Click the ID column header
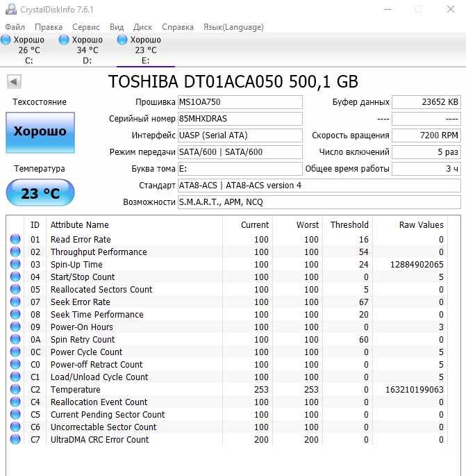Image resolution: width=466 pixels, height=476 pixels. coord(35,225)
